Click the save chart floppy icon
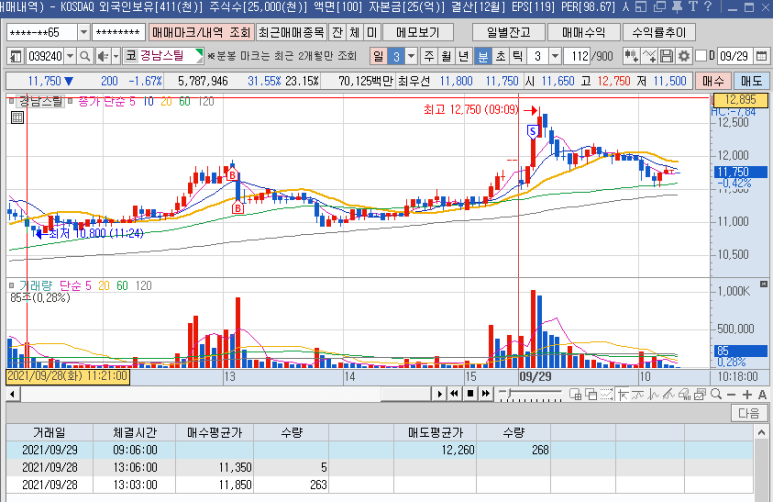Viewport: 773px width, 502px height. [667, 56]
